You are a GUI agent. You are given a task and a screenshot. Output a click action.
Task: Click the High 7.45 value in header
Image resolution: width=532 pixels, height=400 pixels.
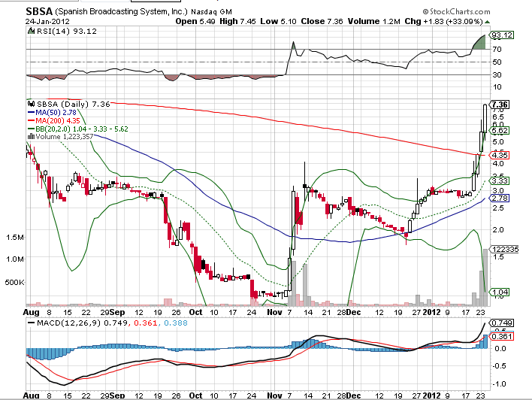[237, 21]
